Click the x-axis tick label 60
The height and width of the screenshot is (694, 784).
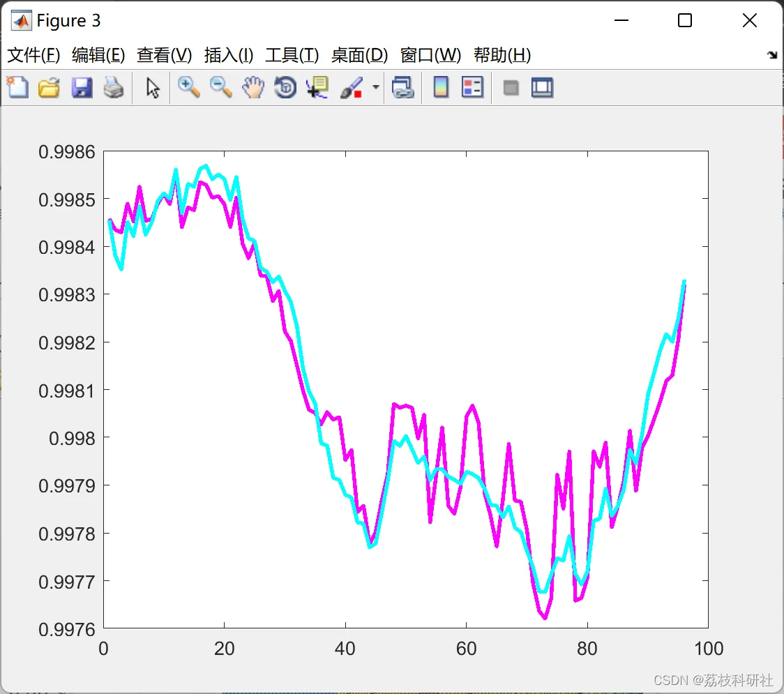[466, 649]
